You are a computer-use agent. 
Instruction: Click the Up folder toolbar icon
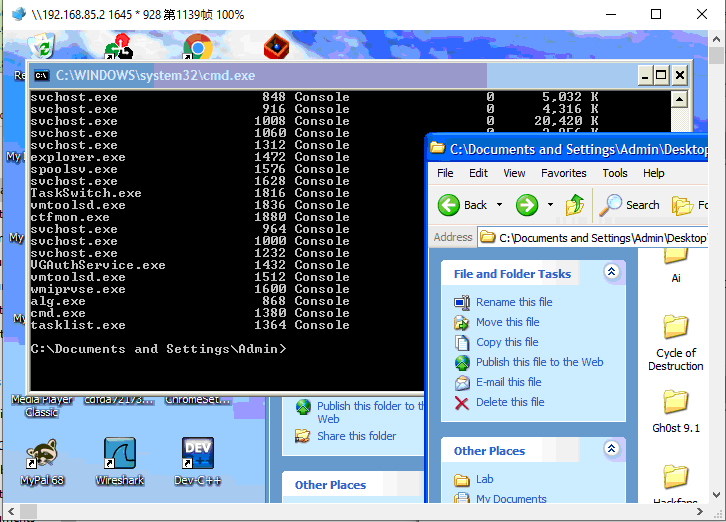point(575,205)
